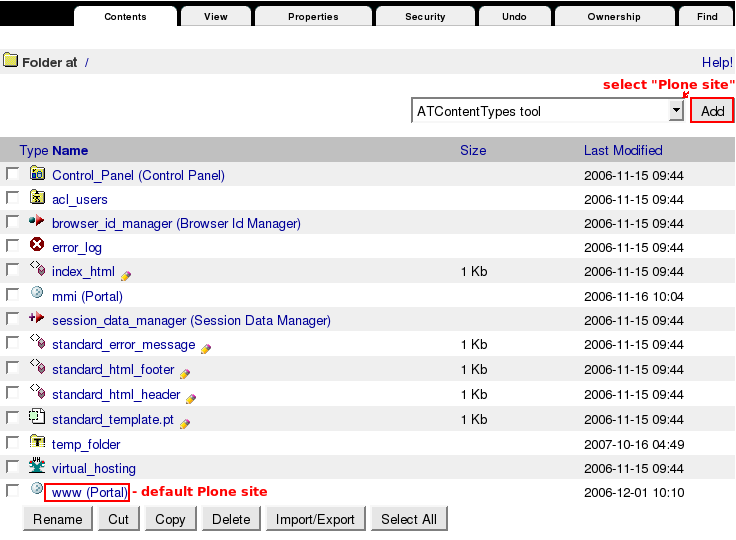Click the virtual_hosting icon
The image size is (736, 540).
pos(37,466)
